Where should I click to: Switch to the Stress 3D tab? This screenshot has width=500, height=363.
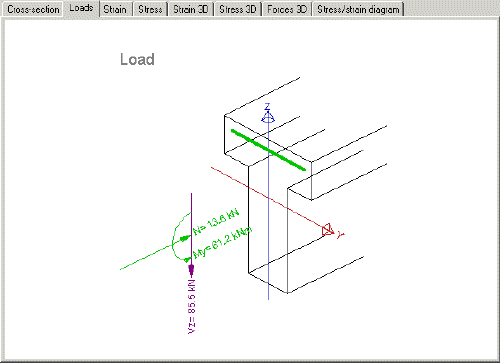(238, 9)
